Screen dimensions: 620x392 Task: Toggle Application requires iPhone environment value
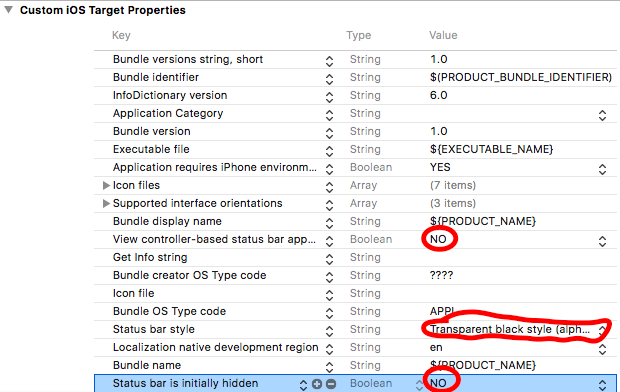point(602,169)
